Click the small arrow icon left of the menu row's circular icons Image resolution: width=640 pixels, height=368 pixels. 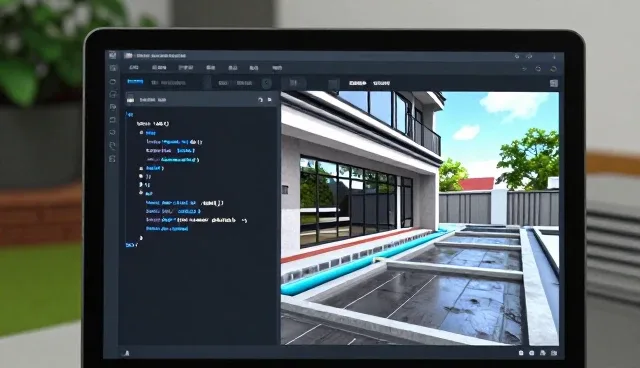(x=524, y=69)
